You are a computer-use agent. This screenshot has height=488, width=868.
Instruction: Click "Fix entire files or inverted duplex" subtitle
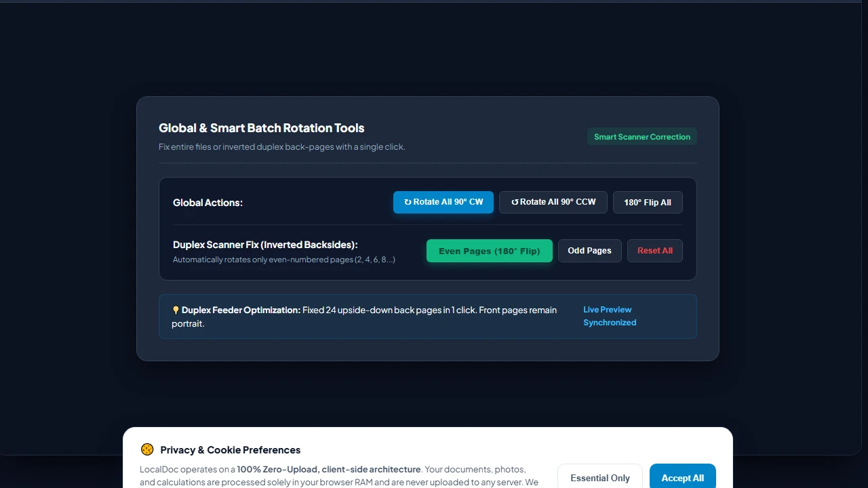point(282,146)
